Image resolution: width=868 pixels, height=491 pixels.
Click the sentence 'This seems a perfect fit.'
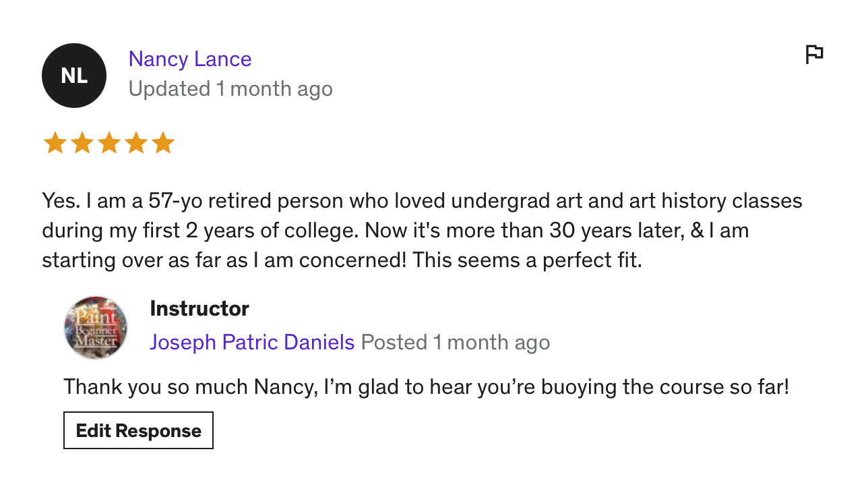[x=527, y=260]
